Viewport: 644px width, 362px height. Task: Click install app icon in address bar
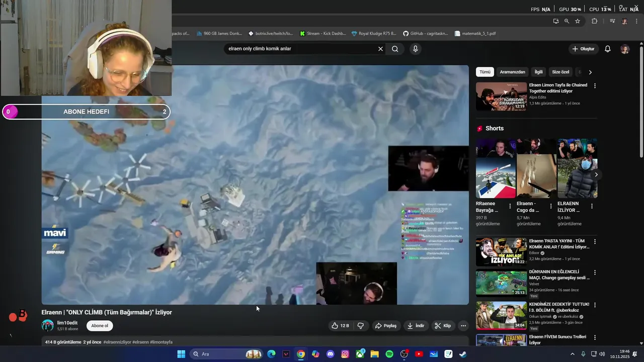(555, 21)
